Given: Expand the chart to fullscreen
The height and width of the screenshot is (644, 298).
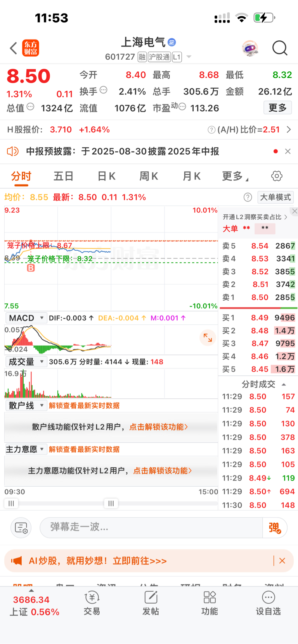Looking at the screenshot, I should [x=208, y=338].
